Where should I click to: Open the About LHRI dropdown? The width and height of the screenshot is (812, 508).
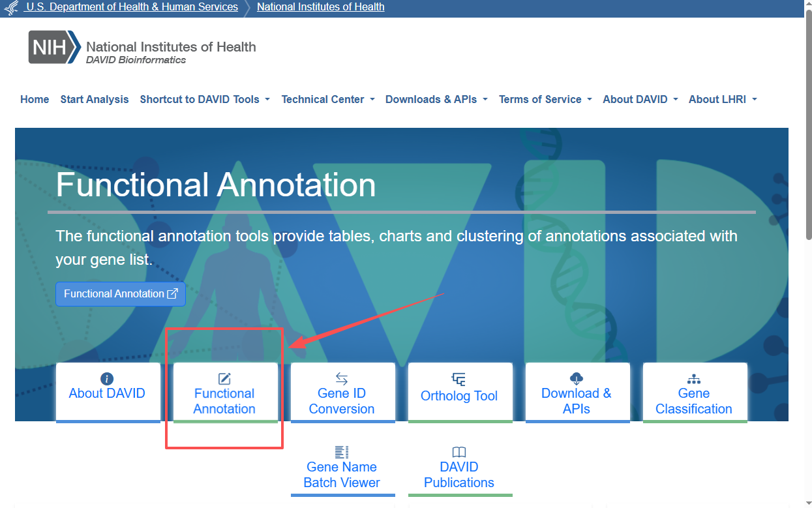tap(723, 100)
